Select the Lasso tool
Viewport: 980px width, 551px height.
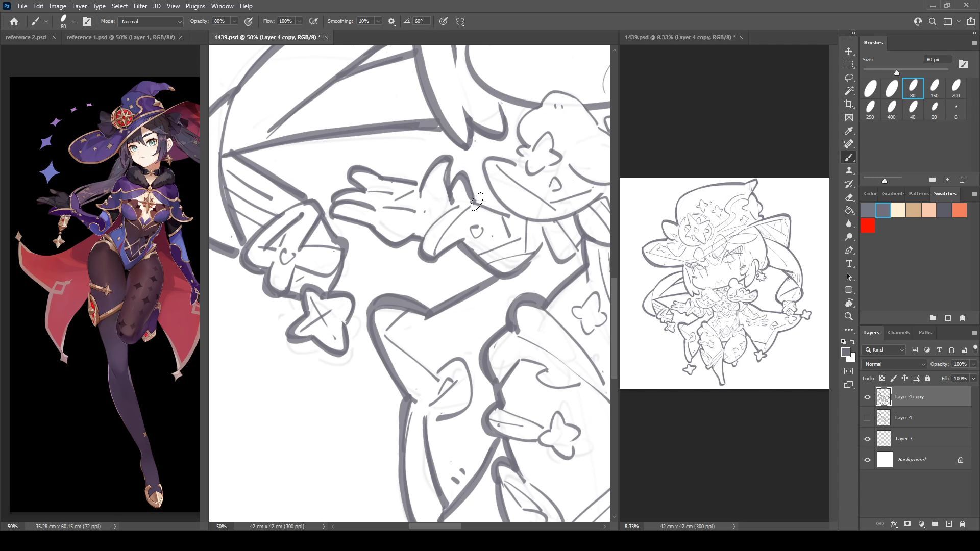coord(849,78)
